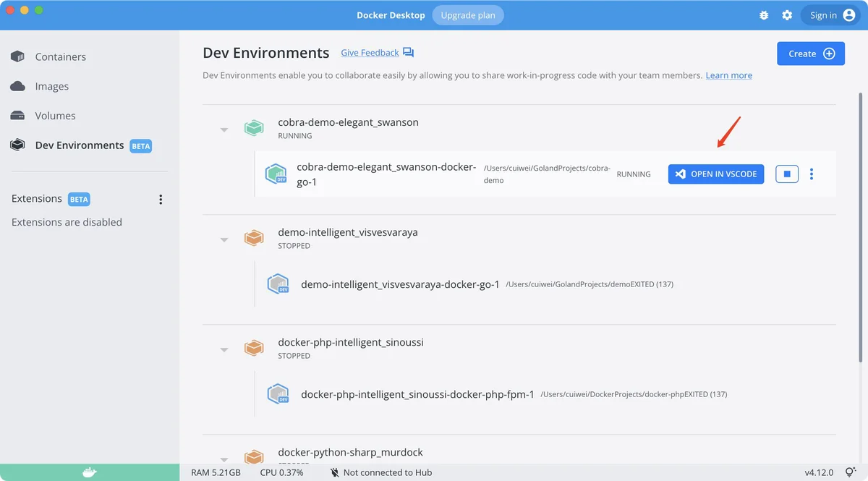The width and height of the screenshot is (868, 481).
Task: Select Dev Environments in sidebar
Action: pyautogui.click(x=80, y=145)
